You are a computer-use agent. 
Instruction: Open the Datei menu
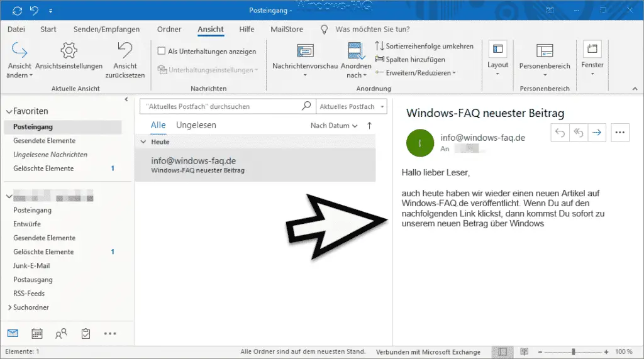[16, 29]
